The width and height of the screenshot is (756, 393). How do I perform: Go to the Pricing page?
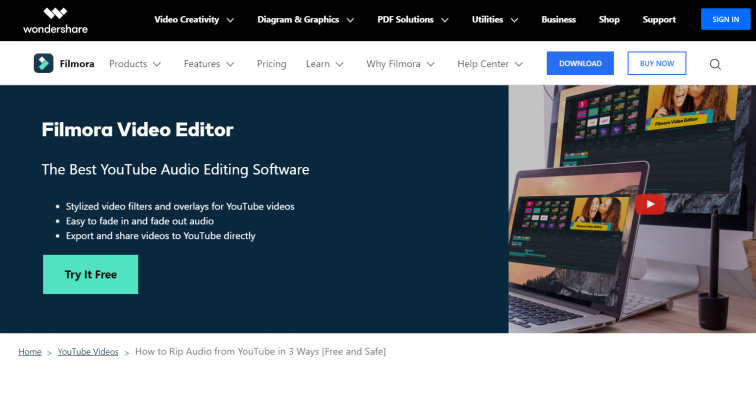271,64
